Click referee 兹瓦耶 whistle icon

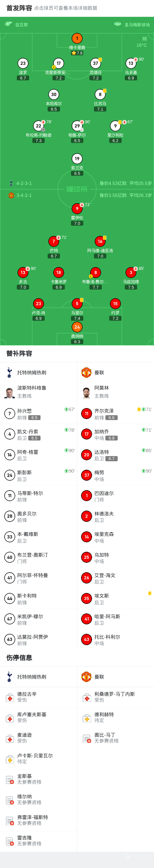8,24
